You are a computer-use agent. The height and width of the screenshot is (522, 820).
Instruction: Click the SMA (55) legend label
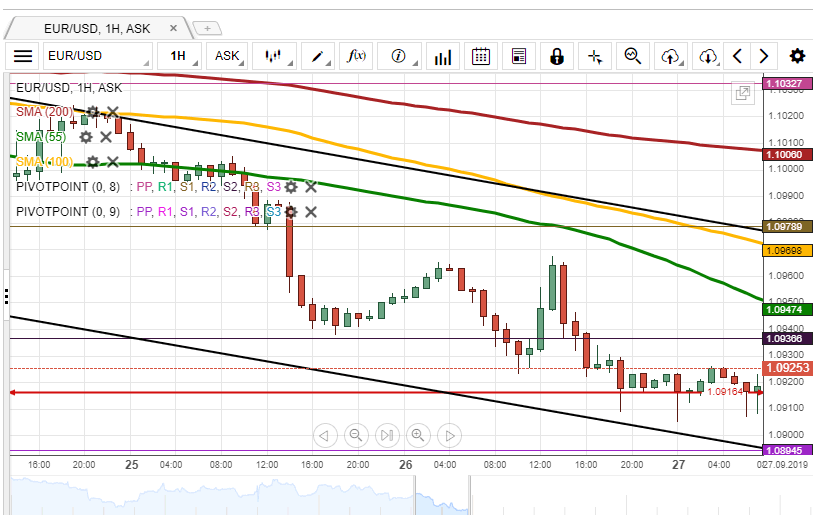pyautogui.click(x=41, y=137)
